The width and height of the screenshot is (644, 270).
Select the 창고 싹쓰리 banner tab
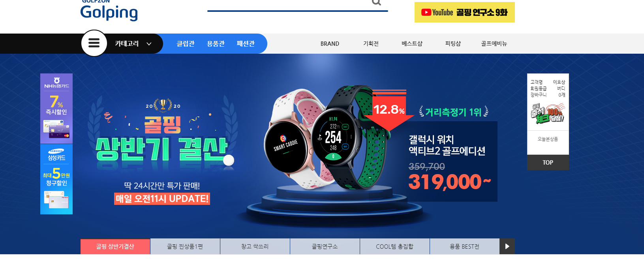click(255, 246)
